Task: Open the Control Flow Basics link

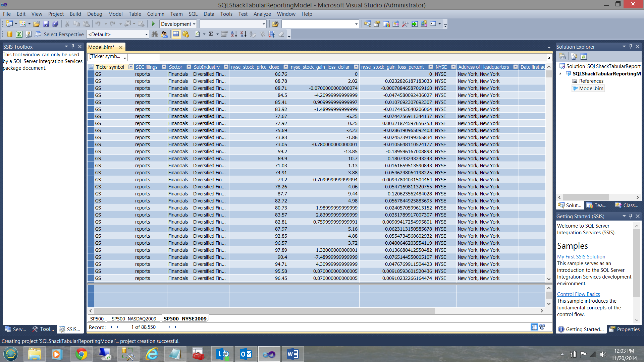Action: pos(578,294)
